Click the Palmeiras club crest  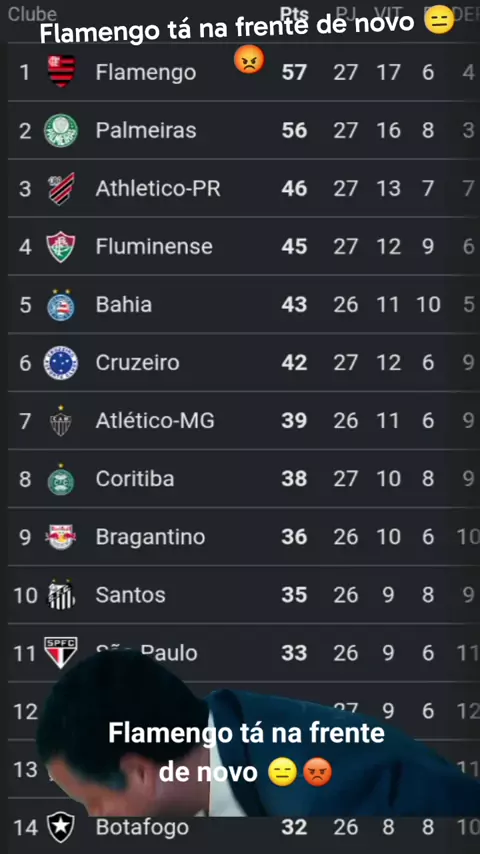coord(61,130)
